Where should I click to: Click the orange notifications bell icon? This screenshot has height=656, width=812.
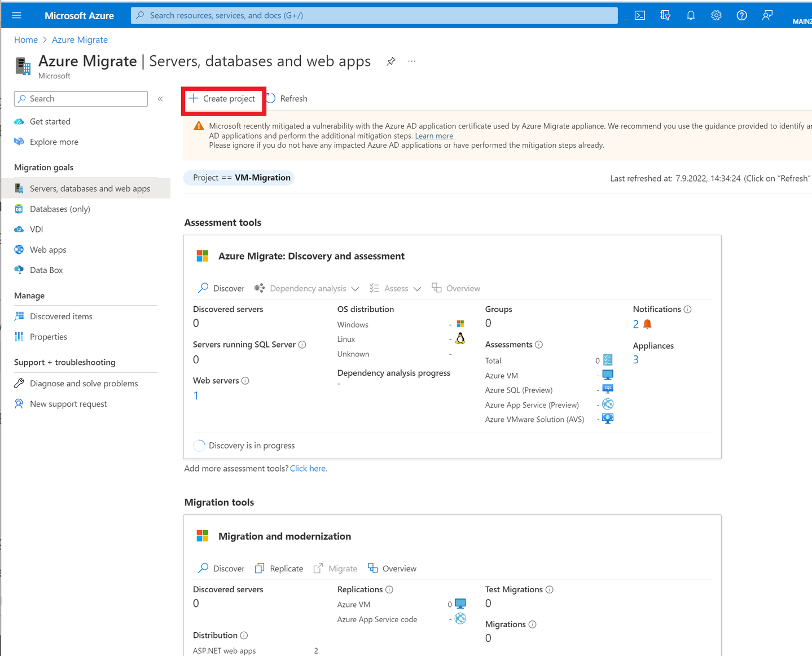(647, 324)
